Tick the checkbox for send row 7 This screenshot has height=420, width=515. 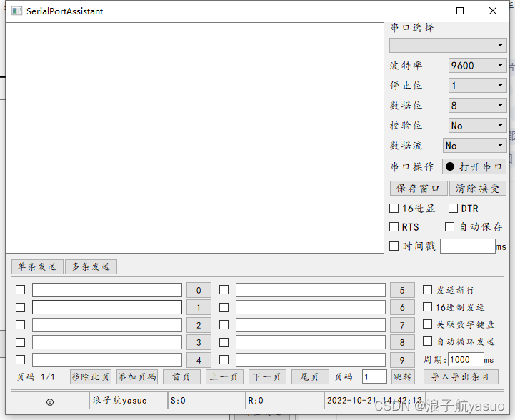click(224, 325)
